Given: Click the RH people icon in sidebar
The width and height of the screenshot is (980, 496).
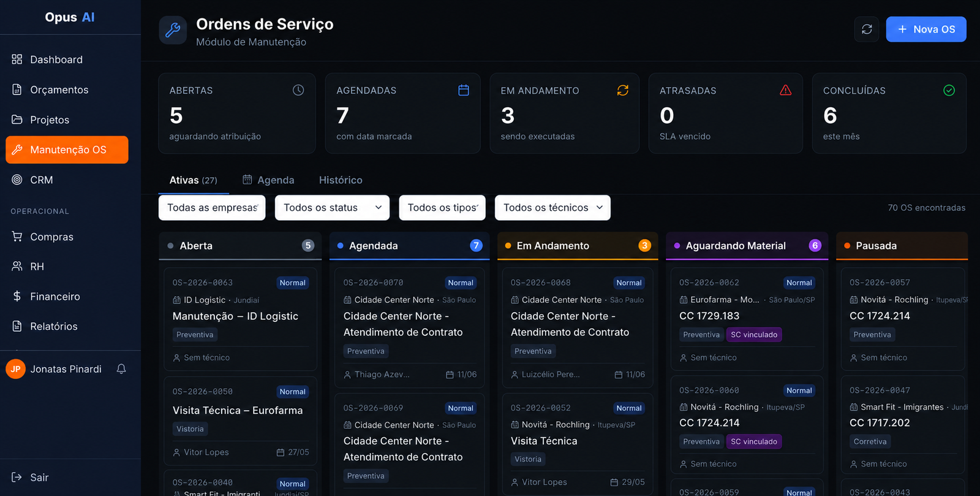Looking at the screenshot, I should click(17, 267).
